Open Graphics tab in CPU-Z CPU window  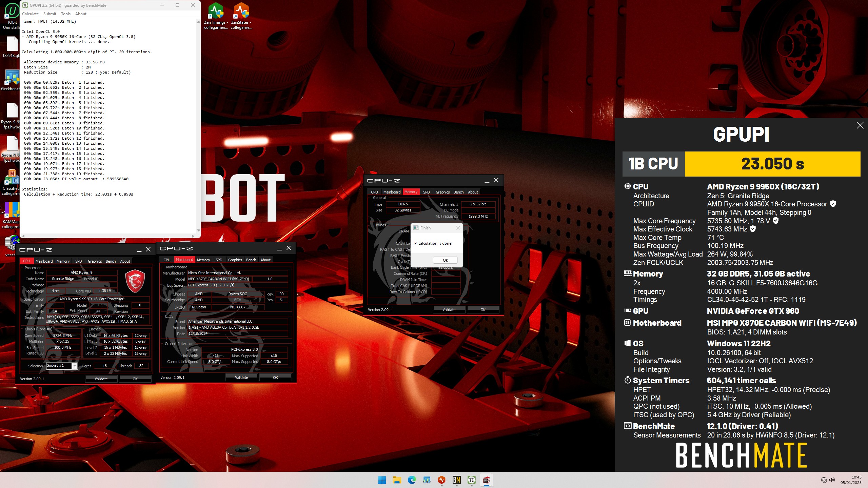(x=95, y=261)
